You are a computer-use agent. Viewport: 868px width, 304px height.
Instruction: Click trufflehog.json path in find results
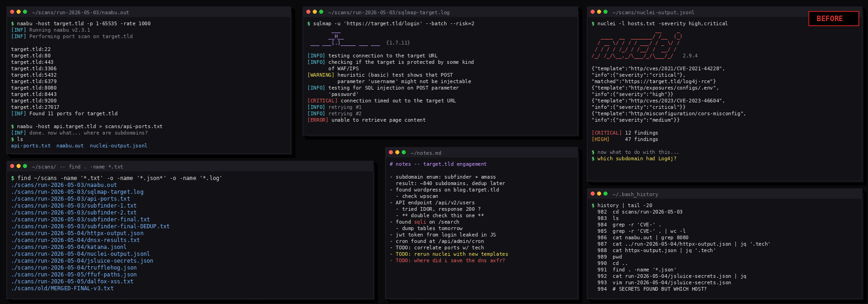click(74, 268)
